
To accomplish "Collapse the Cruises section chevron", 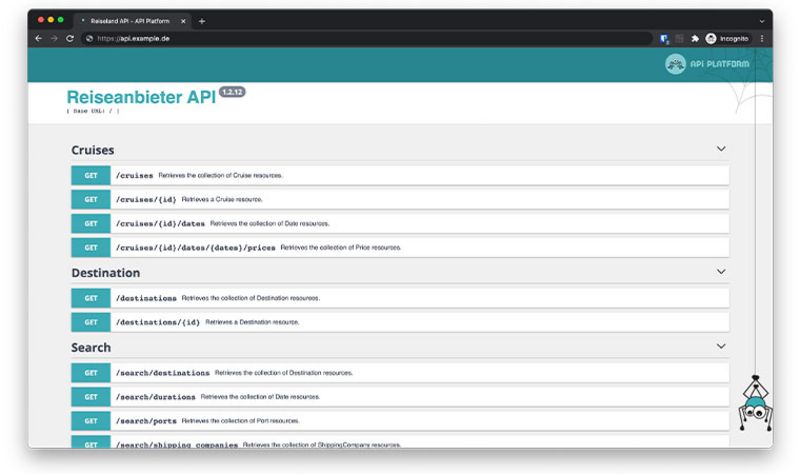I will point(720,149).
